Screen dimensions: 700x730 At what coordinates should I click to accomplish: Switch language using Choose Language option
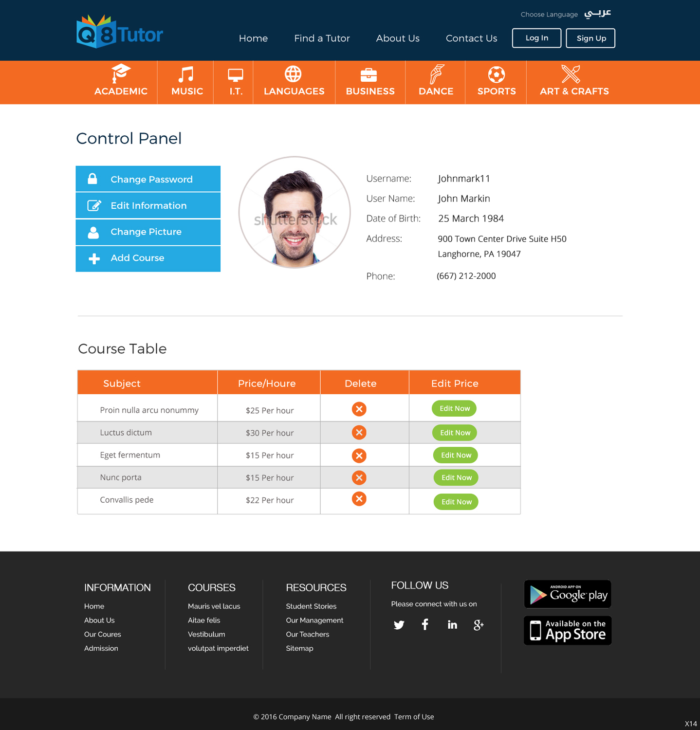pos(549,14)
